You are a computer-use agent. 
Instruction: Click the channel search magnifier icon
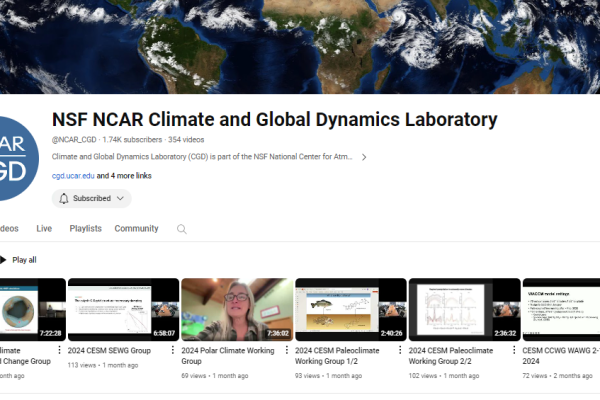tap(181, 229)
